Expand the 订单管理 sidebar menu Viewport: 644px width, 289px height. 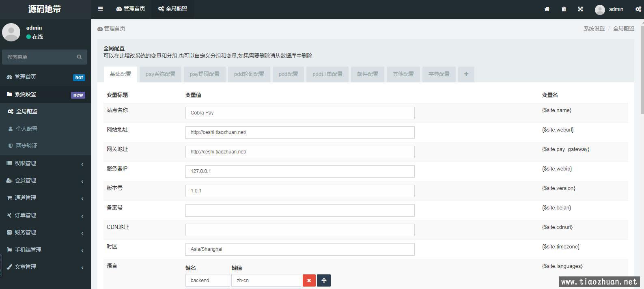[45, 215]
